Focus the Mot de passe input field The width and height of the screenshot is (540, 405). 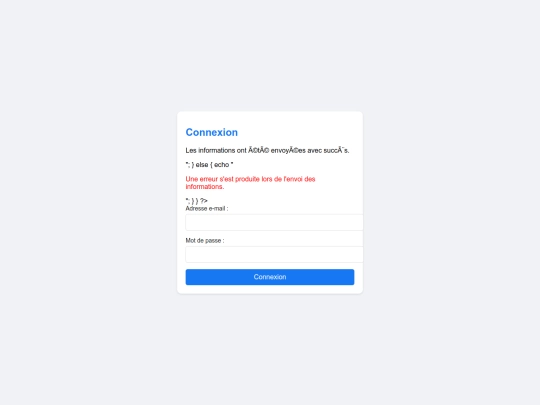(x=274, y=255)
